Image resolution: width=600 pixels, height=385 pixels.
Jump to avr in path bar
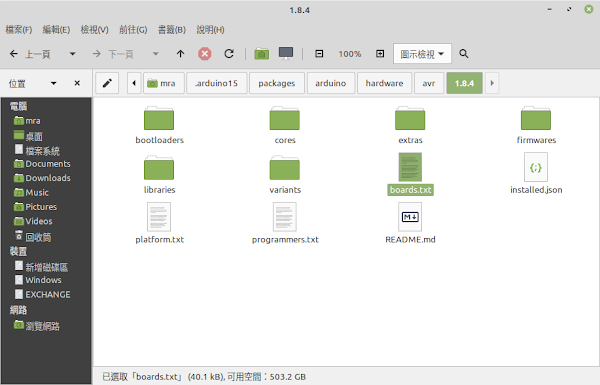click(429, 83)
